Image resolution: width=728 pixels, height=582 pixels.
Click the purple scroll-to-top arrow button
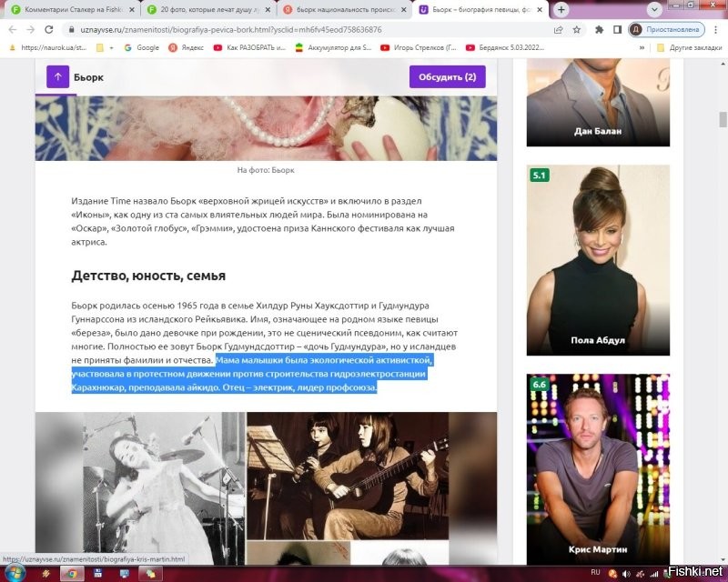click(58, 77)
